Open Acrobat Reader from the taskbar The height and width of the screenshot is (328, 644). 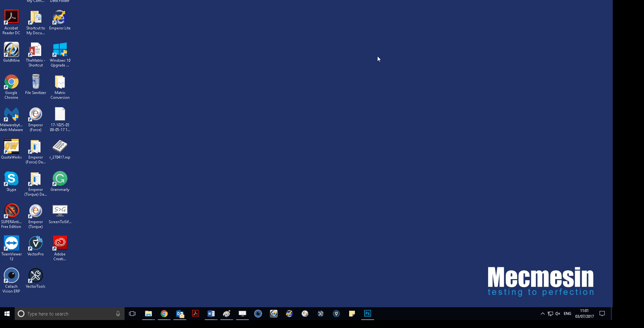195,314
